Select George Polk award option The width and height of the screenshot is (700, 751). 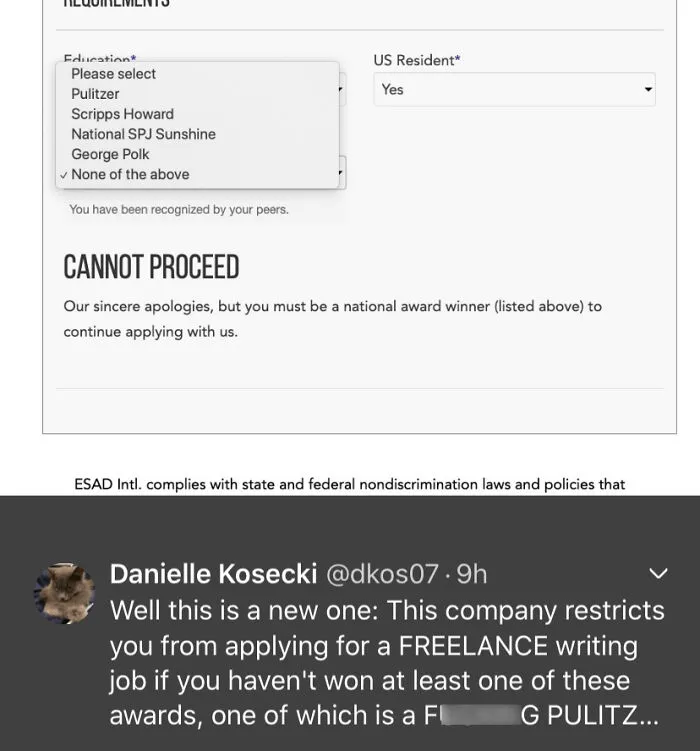[197, 154]
